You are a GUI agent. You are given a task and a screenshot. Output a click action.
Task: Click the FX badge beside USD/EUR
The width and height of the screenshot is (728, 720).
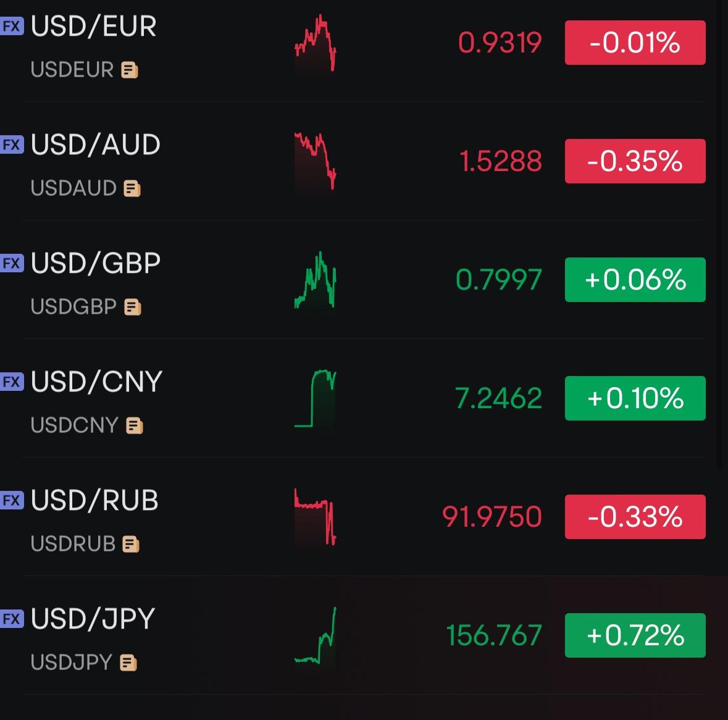tap(12, 27)
